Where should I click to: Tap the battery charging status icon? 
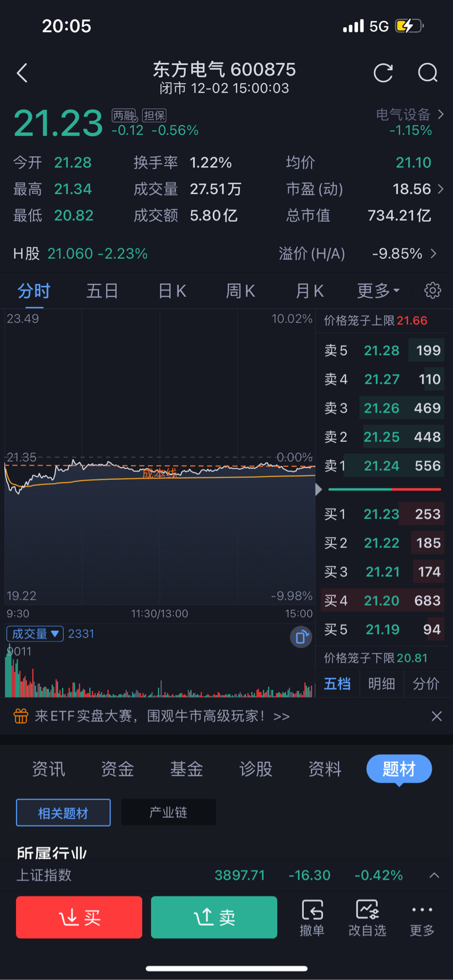coord(409,26)
